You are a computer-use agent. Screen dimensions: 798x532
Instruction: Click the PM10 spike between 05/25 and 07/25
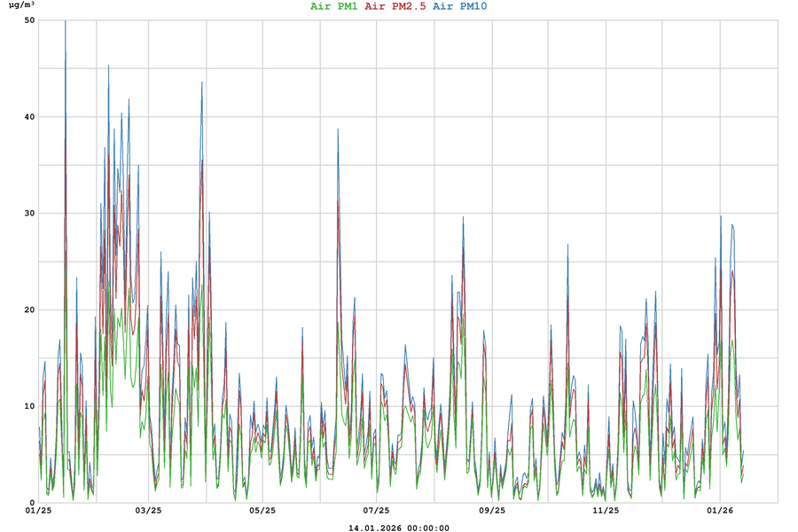point(338,130)
